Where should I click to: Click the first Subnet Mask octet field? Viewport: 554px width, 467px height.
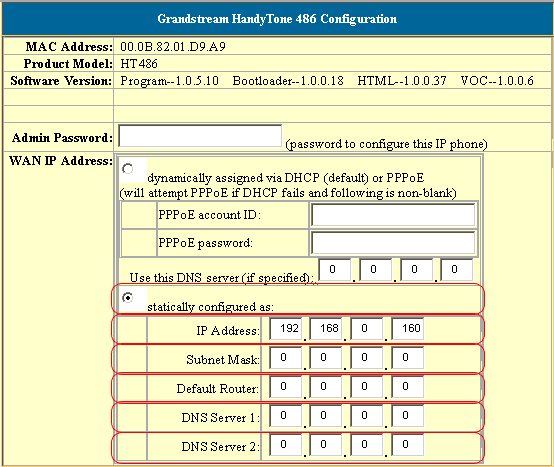click(x=285, y=357)
